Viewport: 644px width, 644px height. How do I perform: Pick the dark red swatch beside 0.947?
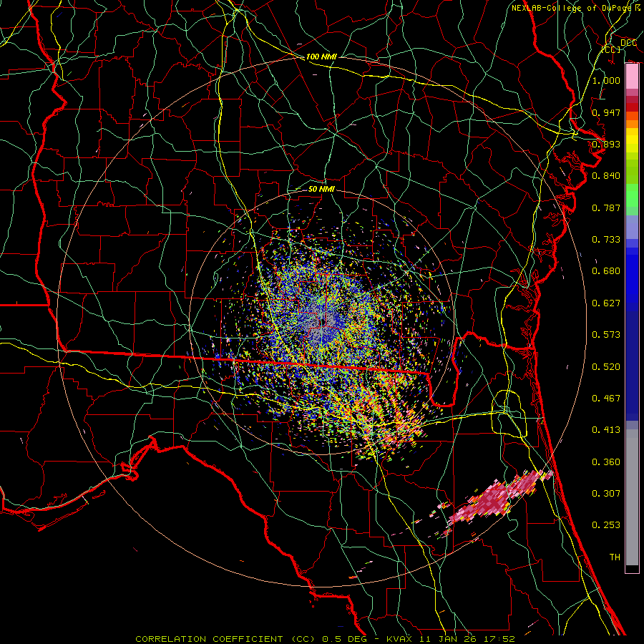tap(632, 107)
